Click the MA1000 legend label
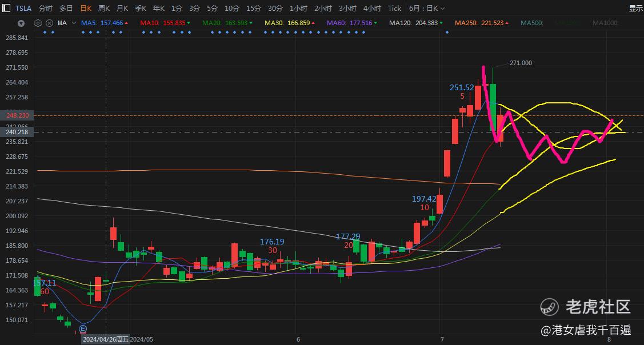 [605, 23]
